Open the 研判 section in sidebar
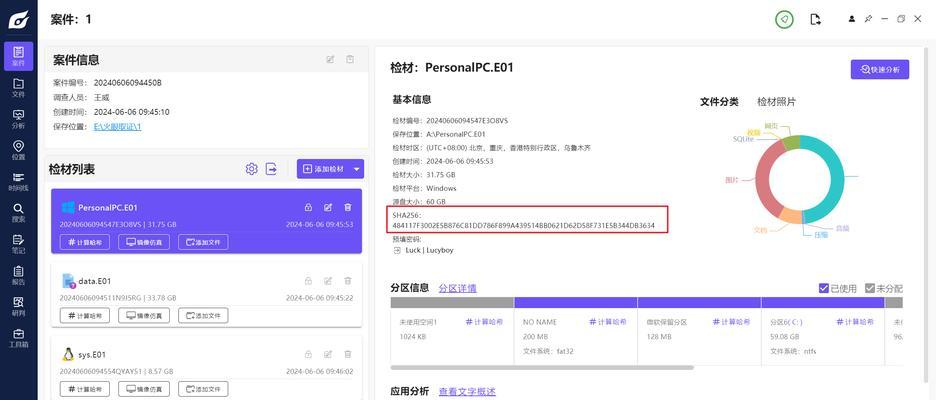 [x=19, y=306]
